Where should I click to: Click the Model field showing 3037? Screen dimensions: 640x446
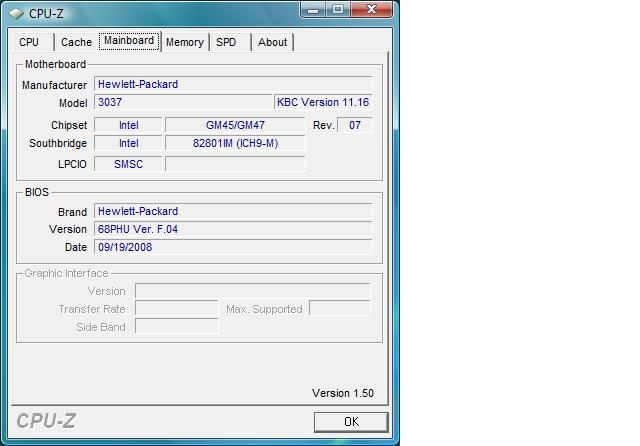[x=183, y=102]
